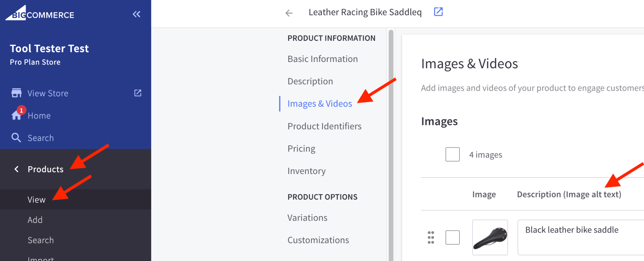Click the Image column header
Image resolution: width=644 pixels, height=261 pixels.
tap(484, 194)
